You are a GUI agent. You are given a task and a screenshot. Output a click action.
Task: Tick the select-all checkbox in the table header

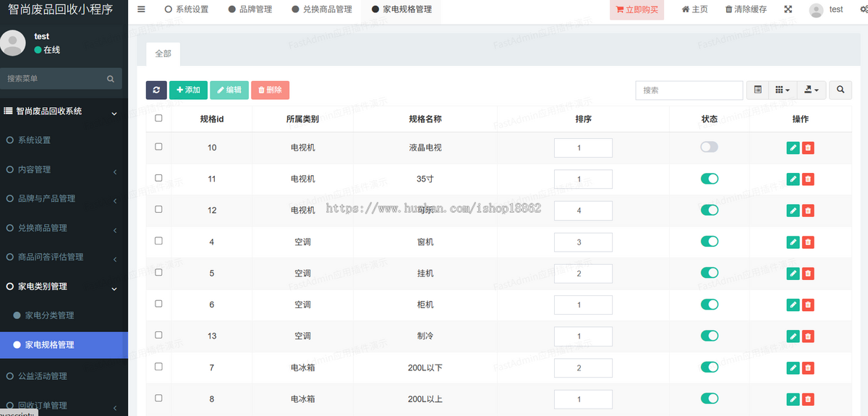(158, 118)
